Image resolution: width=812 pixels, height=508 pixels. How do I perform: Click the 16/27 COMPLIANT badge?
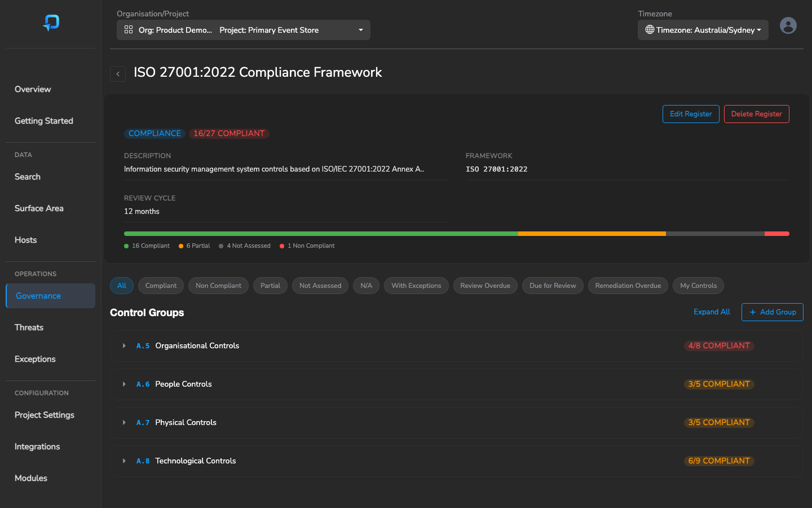click(229, 134)
